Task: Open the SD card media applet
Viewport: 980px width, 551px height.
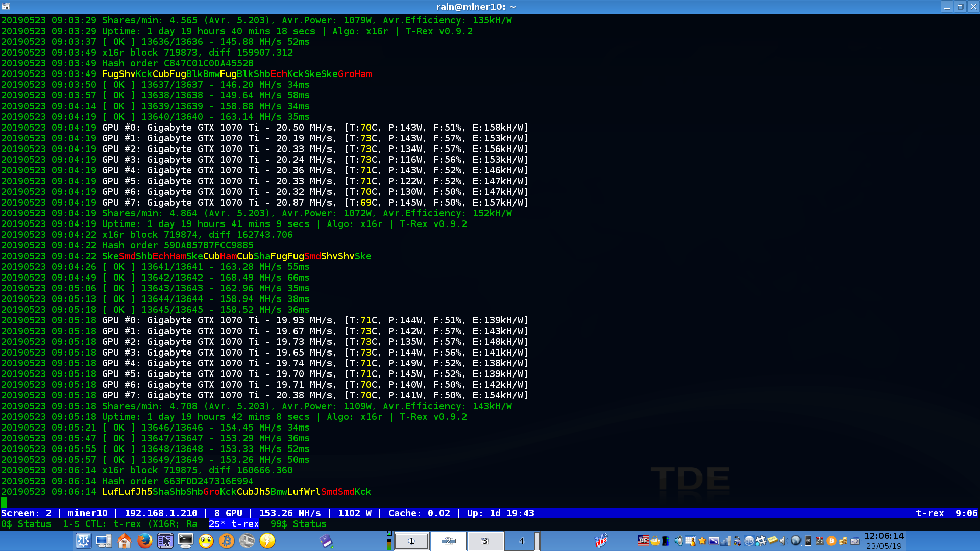Action: 327,541
